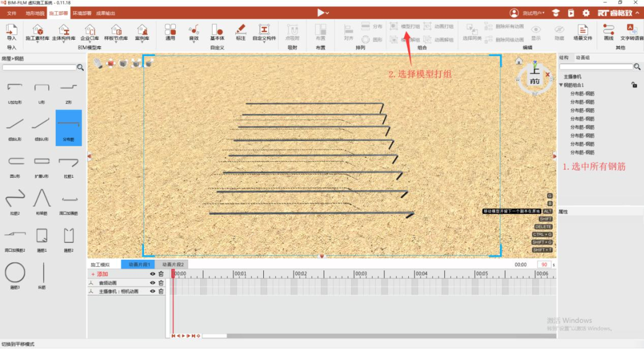Click the 隐藏 hide button in ribbon
The height and width of the screenshot is (349, 644).
[560, 32]
